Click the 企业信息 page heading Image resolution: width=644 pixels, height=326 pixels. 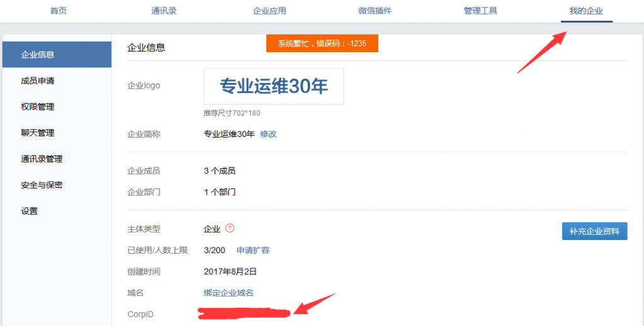146,48
